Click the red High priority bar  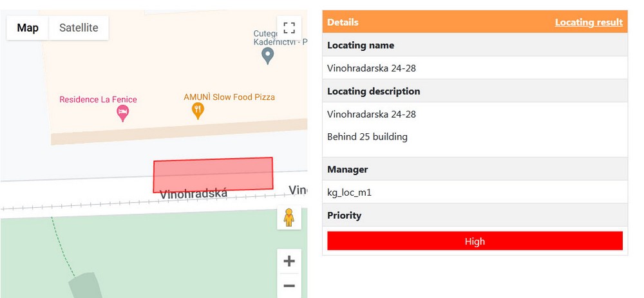pyautogui.click(x=475, y=241)
